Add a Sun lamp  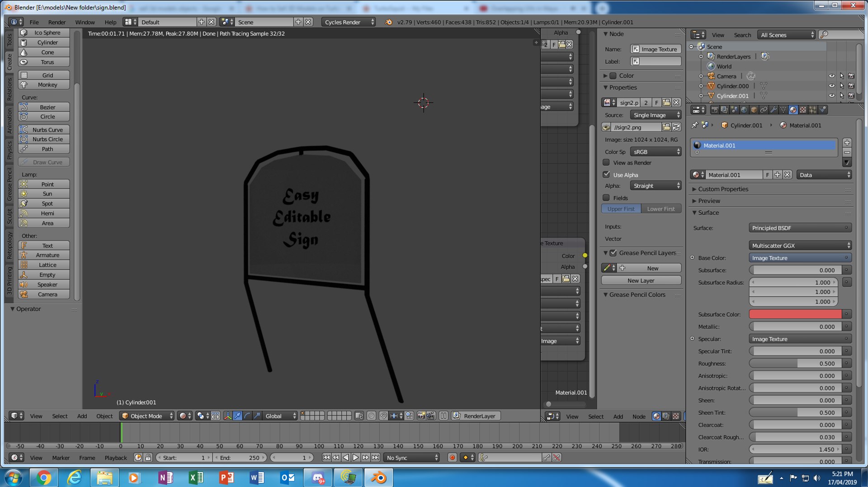point(44,194)
